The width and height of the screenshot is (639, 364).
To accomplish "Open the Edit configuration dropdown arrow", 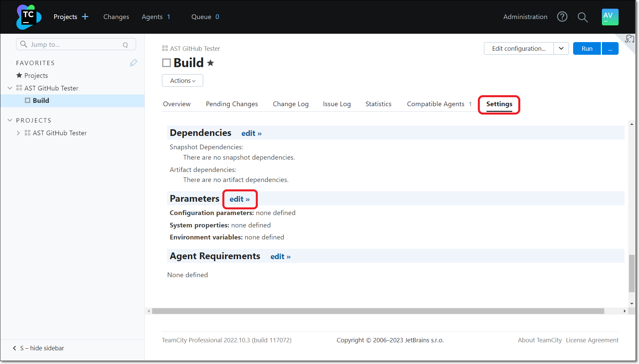I will (561, 48).
